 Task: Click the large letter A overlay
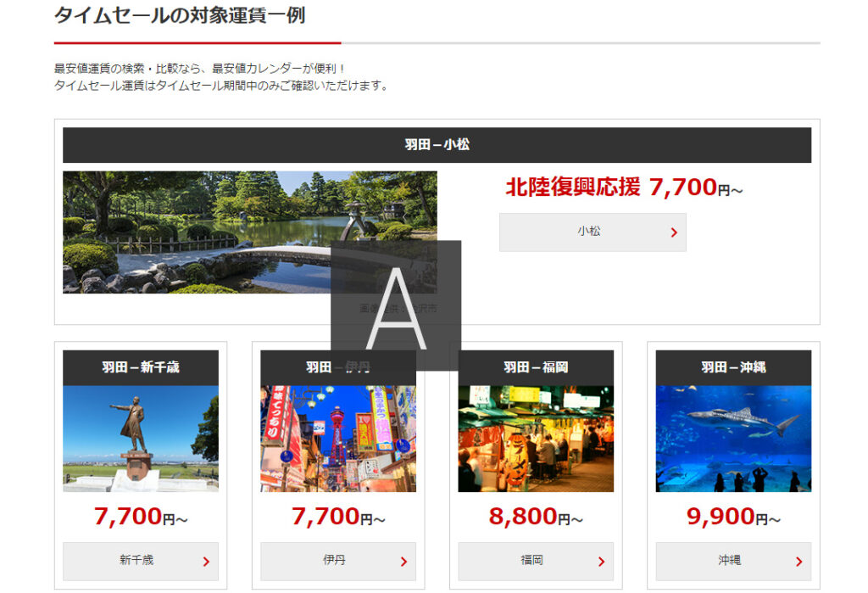[x=396, y=305]
